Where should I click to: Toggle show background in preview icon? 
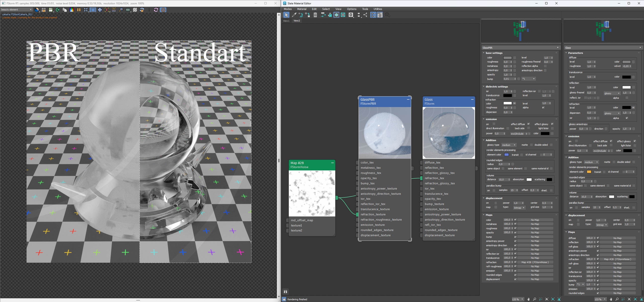tap(343, 15)
